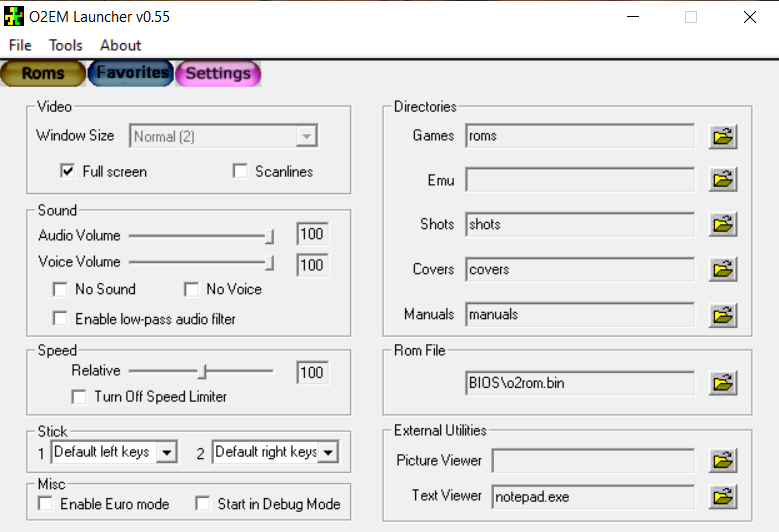
Task: Enable the Scanlines option
Action: pyautogui.click(x=240, y=172)
